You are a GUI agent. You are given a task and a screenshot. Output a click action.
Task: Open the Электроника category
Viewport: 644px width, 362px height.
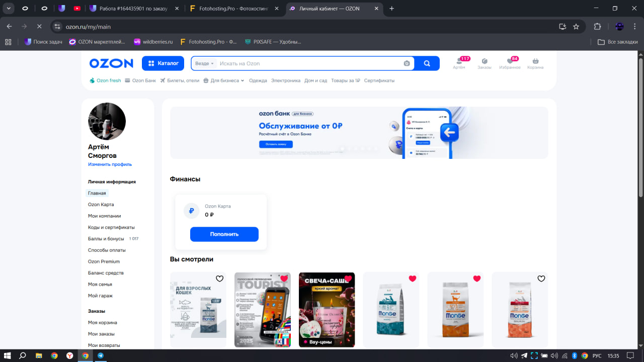pos(286,80)
